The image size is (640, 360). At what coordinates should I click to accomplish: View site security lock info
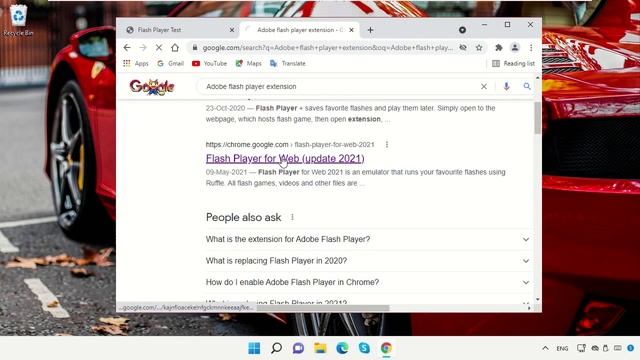pos(195,48)
